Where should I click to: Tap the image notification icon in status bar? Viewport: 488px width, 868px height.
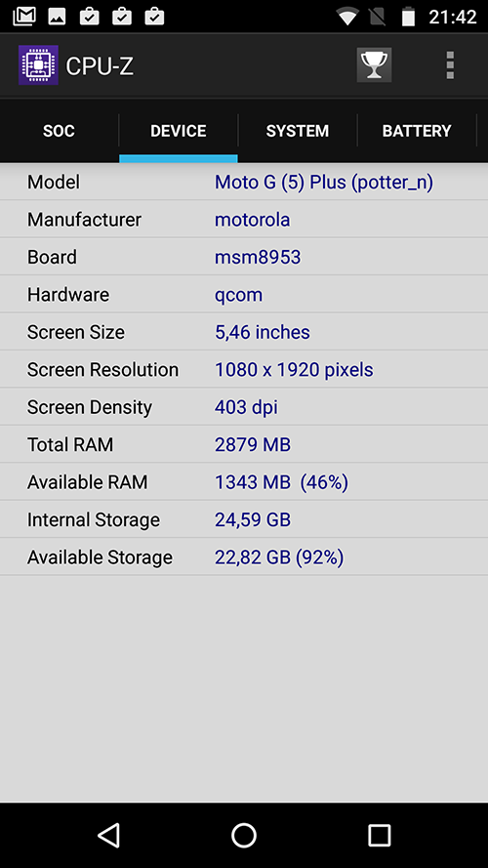[57, 17]
